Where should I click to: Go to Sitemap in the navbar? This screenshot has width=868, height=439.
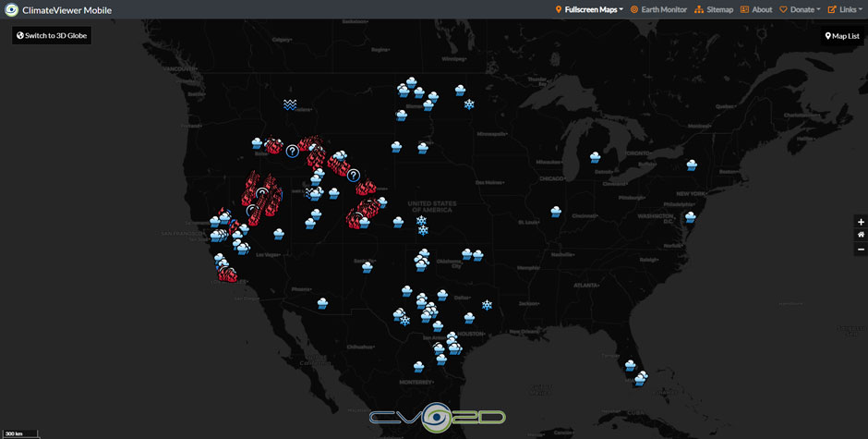coord(714,9)
